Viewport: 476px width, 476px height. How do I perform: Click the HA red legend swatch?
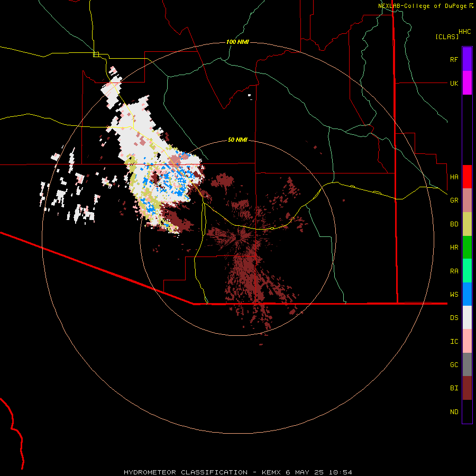(467, 177)
